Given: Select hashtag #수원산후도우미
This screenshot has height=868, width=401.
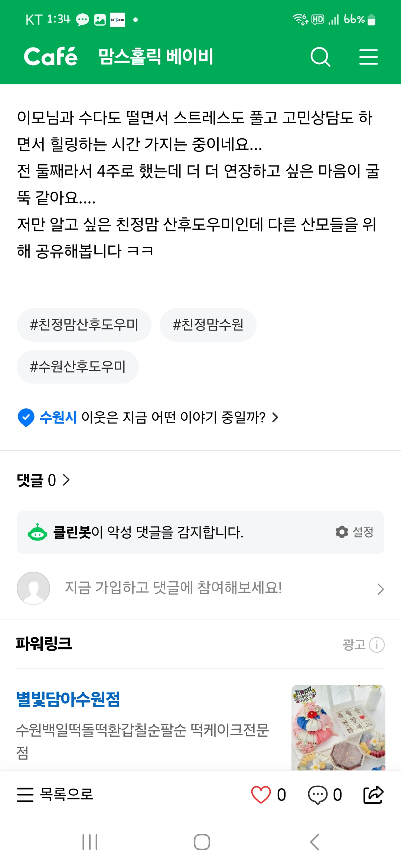Looking at the screenshot, I should tap(78, 367).
